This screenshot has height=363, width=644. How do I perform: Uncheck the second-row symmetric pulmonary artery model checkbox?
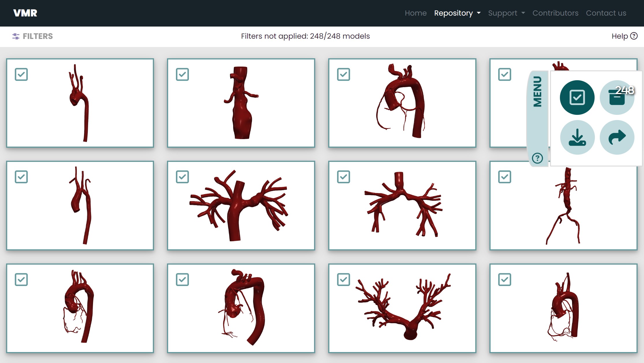[344, 177]
